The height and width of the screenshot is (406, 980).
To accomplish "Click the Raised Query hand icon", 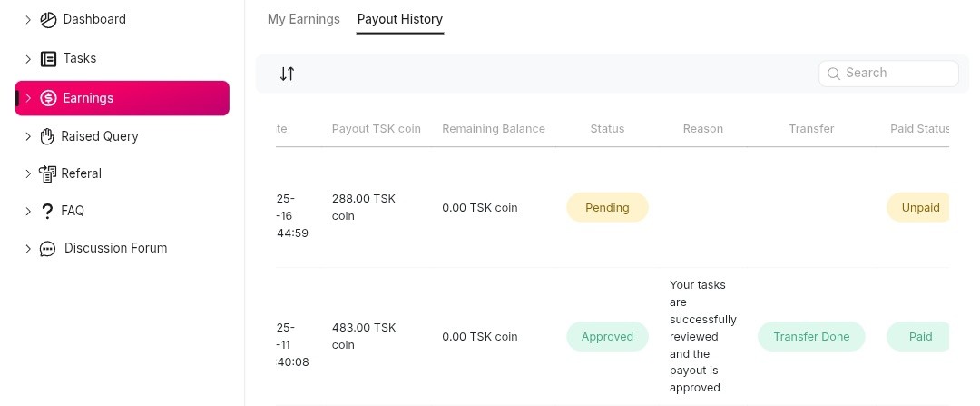I will point(48,136).
